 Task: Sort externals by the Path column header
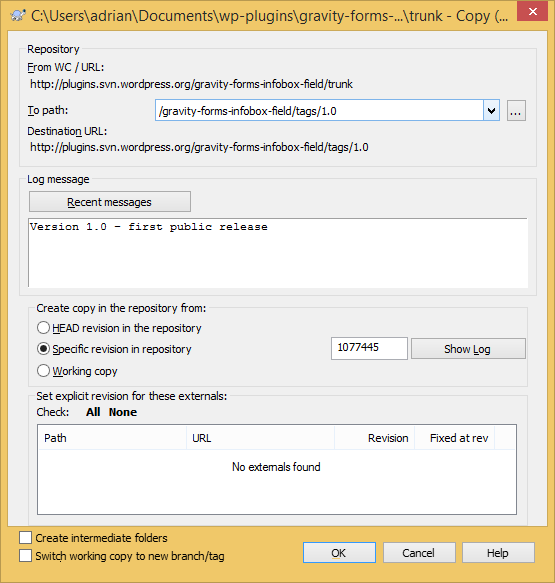click(112, 438)
